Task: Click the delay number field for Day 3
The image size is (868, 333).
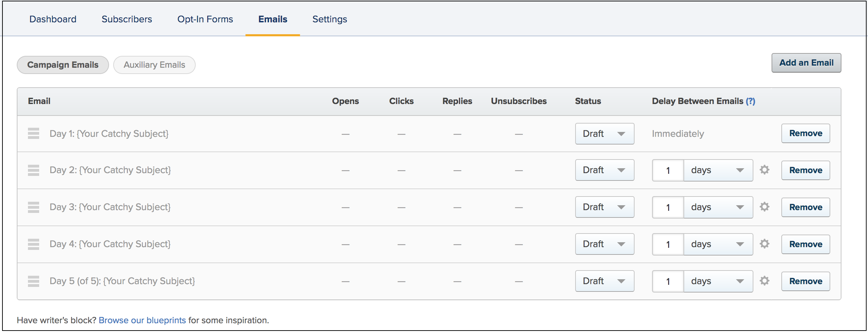Action: tap(668, 207)
